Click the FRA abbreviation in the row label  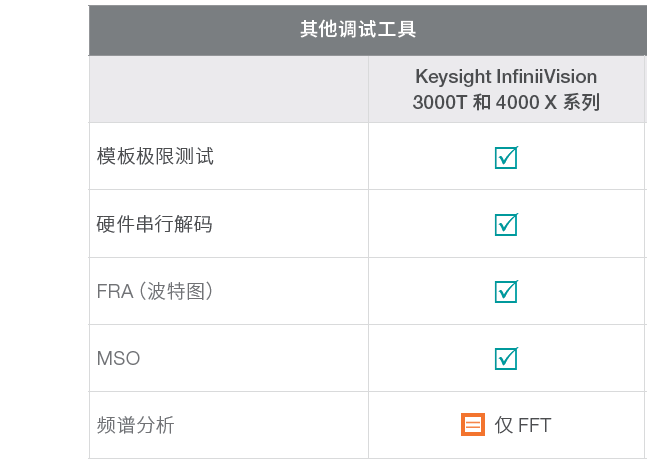[114, 291]
